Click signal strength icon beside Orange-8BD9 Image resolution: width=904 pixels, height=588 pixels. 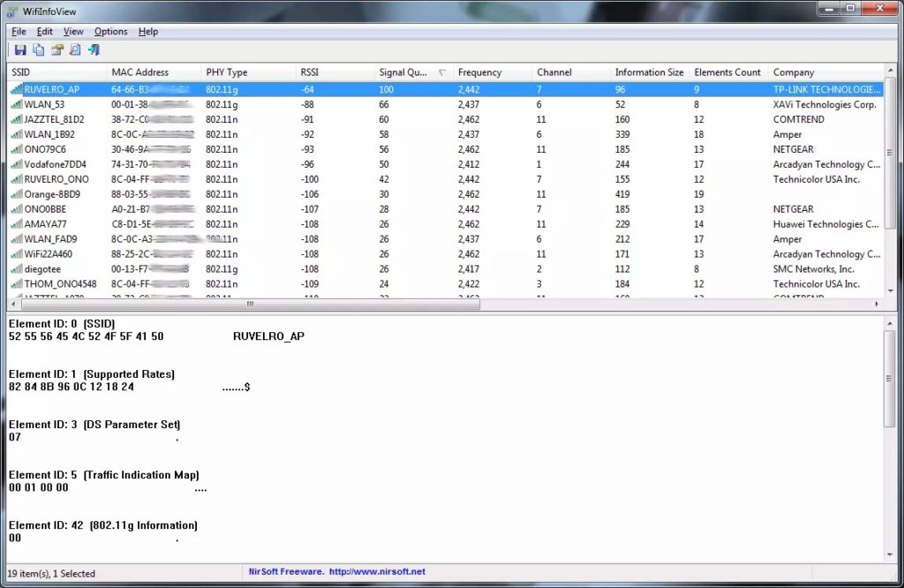click(x=17, y=194)
